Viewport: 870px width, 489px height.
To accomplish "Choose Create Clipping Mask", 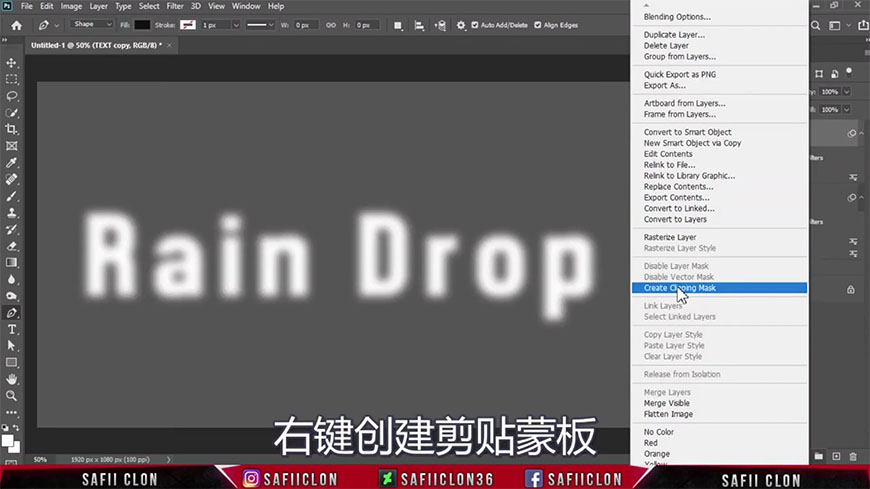I will [x=719, y=288].
